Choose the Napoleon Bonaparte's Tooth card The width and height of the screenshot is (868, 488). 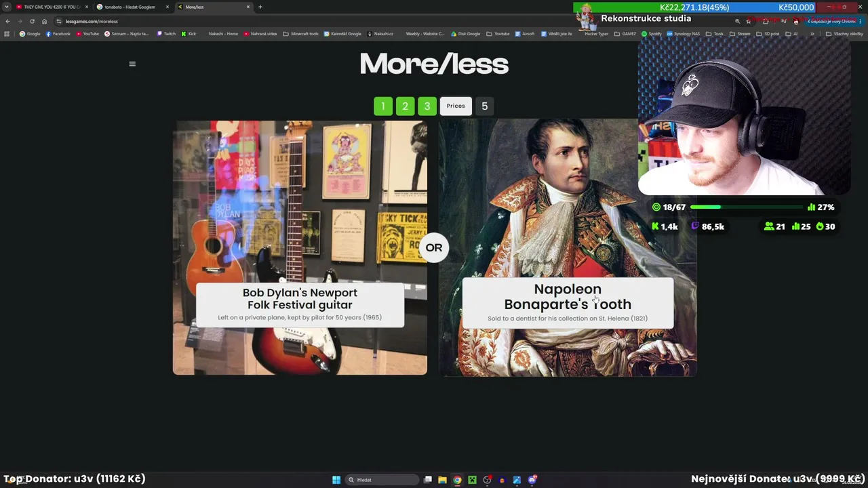point(568,247)
